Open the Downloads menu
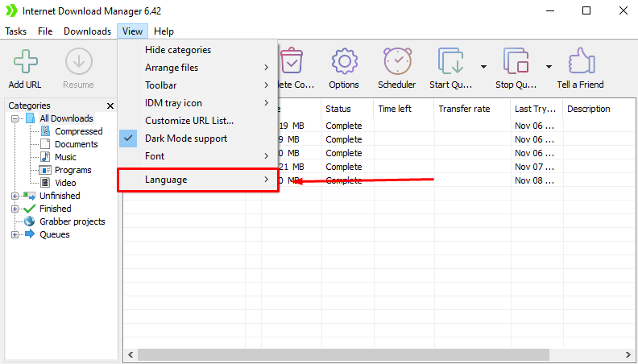Screen dimensions: 638x364 point(88,31)
